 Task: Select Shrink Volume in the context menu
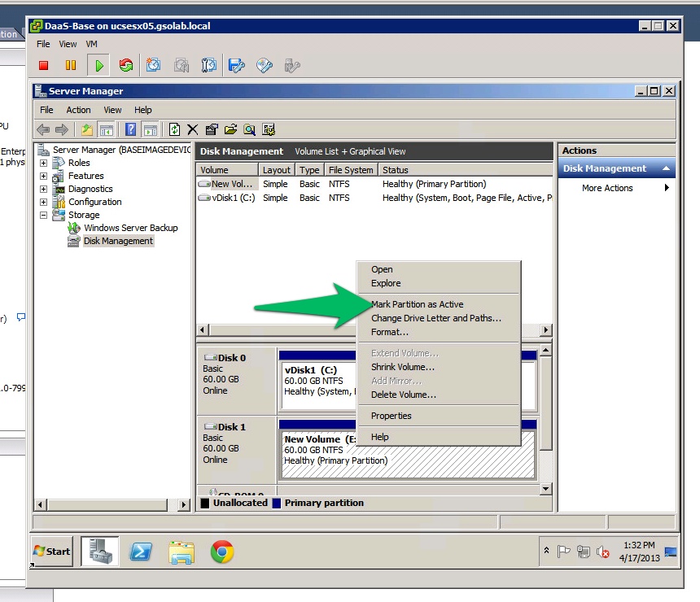(439, 367)
